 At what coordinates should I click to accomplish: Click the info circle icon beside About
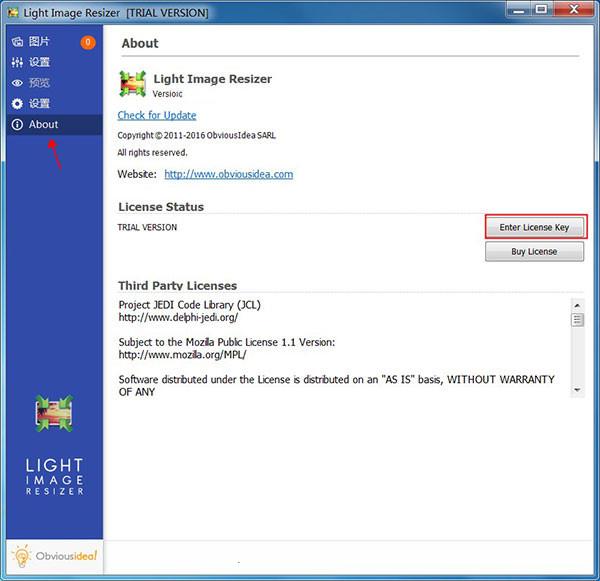(17, 124)
